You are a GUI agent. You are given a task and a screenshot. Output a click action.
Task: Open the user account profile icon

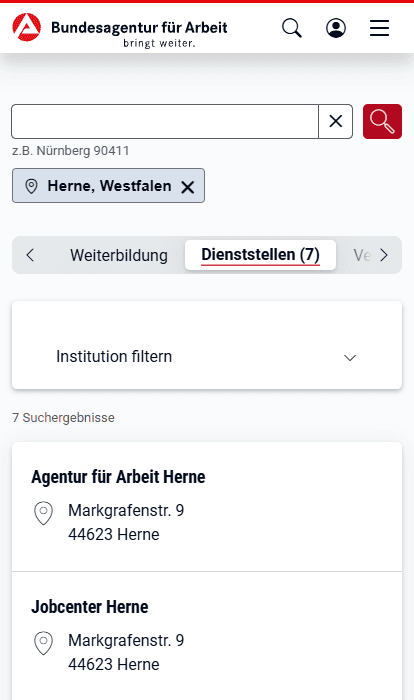tap(335, 28)
